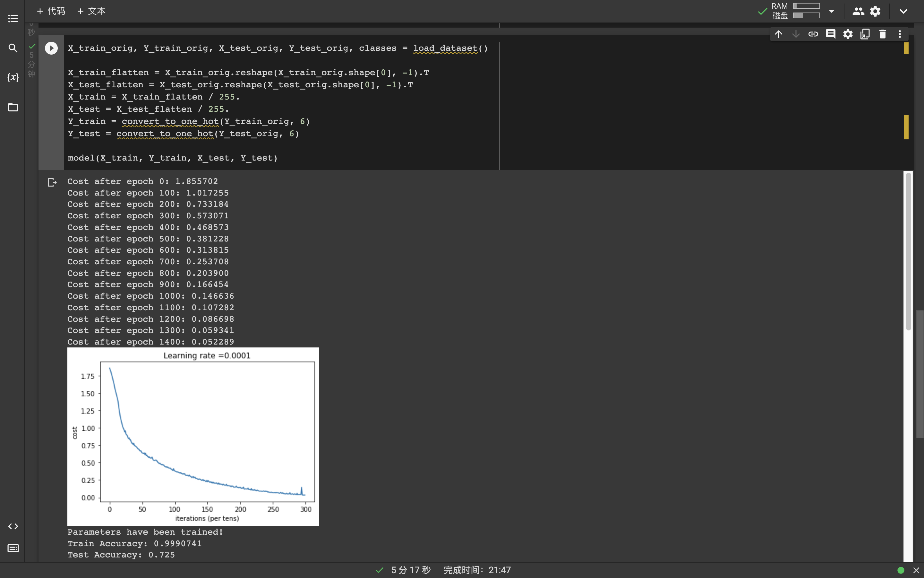Click 'Cost after epoch 300: 0.573071' line
The width and height of the screenshot is (924, 578).
click(x=148, y=215)
